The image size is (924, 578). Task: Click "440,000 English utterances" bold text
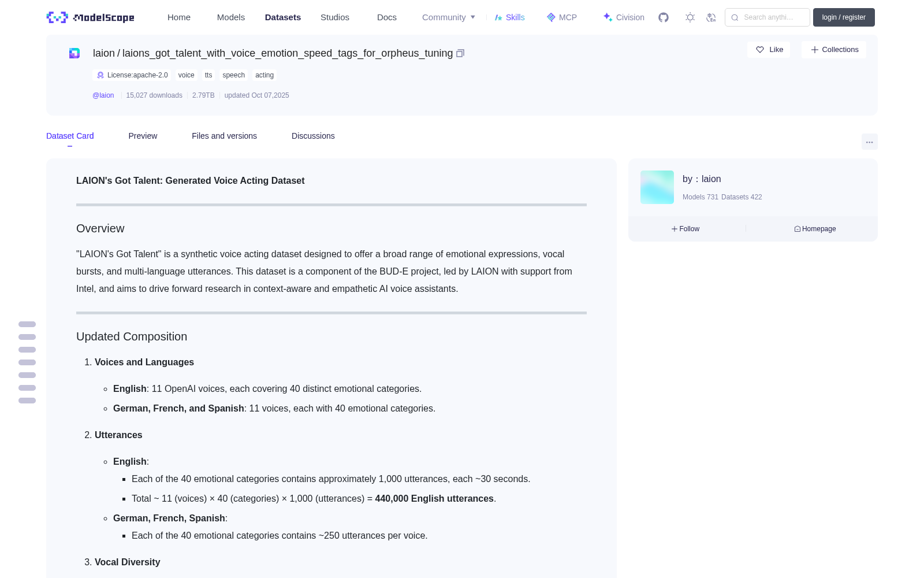coord(434,499)
